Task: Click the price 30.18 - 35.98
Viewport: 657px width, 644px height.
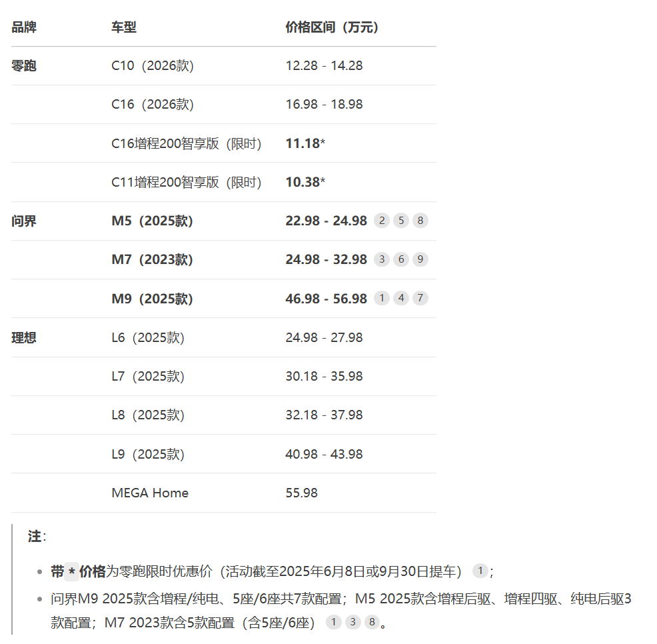Action: pyautogui.click(x=324, y=376)
